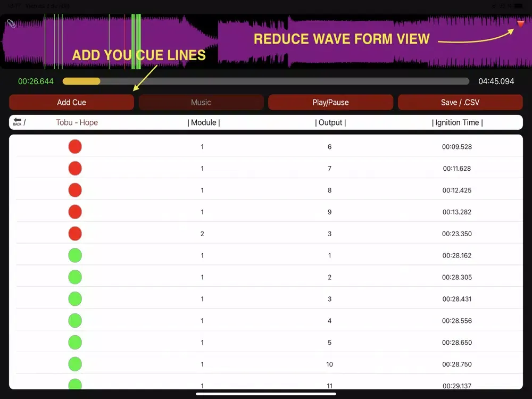Tap red status dot for cue 00:09.528
This screenshot has width=532, height=399.
click(75, 147)
